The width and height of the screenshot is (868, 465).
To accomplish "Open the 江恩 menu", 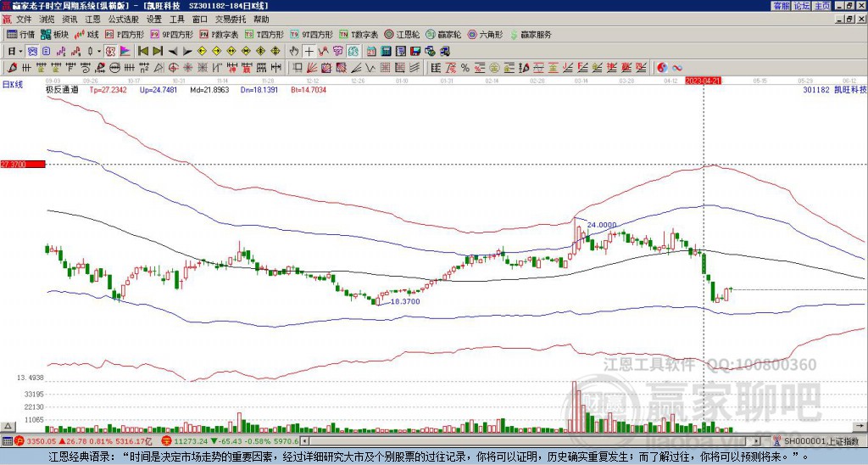I will point(93,20).
